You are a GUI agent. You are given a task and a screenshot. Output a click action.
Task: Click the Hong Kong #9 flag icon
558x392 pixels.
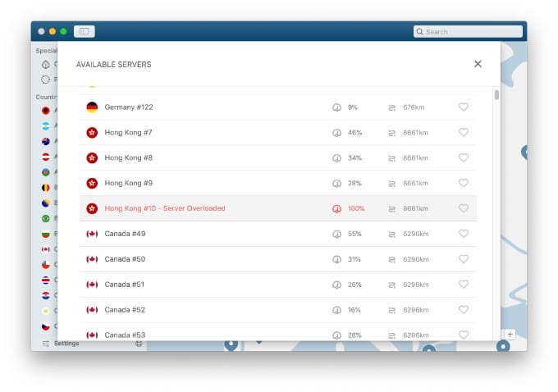[92, 183]
